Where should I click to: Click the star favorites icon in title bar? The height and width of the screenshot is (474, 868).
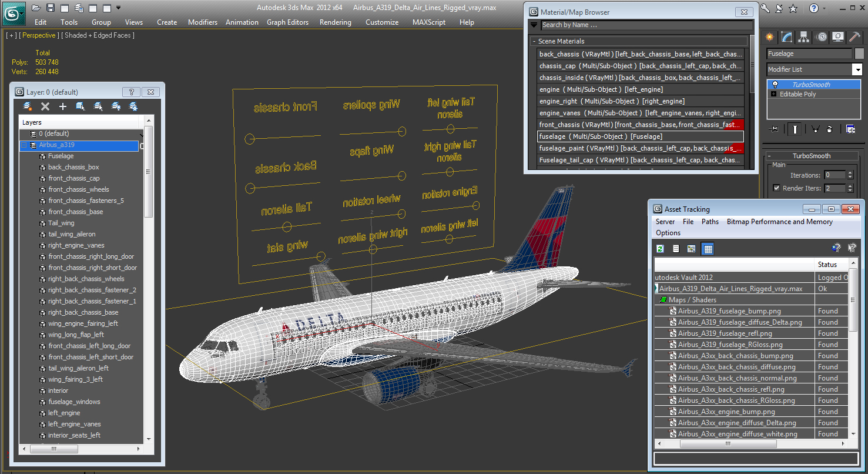coord(793,8)
